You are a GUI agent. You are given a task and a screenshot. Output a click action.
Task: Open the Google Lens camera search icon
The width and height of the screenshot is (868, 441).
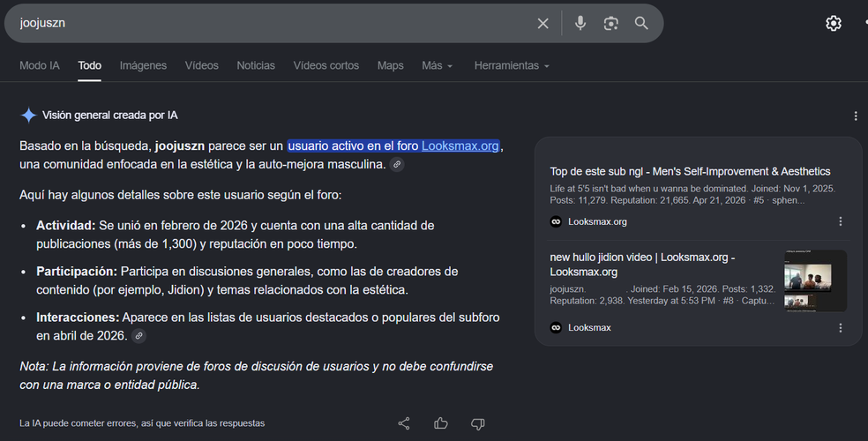[x=610, y=23]
